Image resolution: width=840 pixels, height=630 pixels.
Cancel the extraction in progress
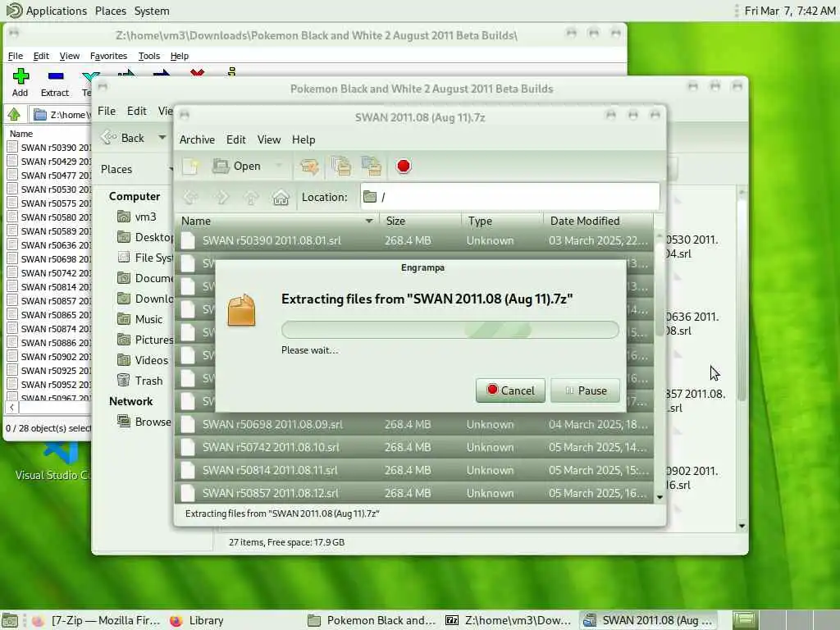pos(510,390)
